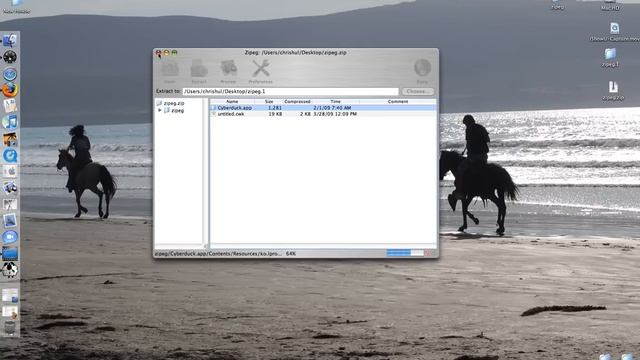Click the 19 KB size cell
640x360 pixels.
(x=275, y=114)
